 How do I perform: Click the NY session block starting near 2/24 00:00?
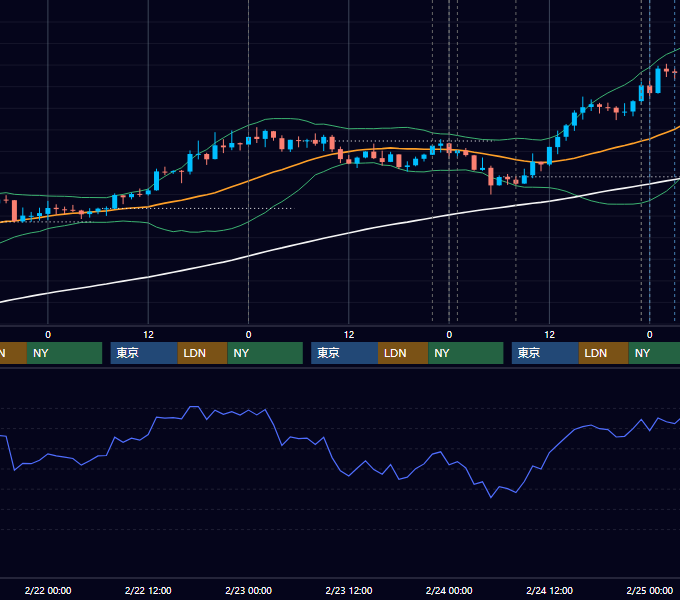click(466, 353)
